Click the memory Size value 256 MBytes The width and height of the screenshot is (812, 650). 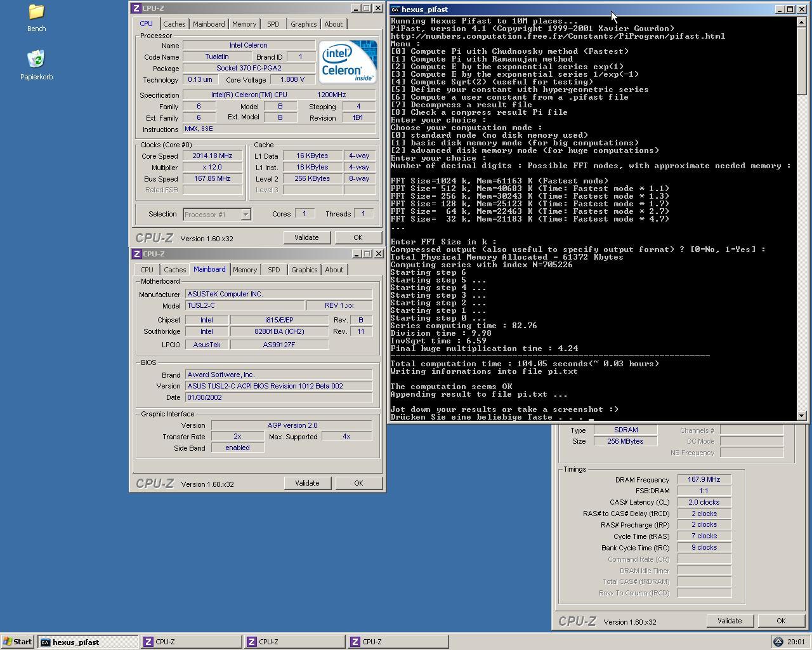(x=625, y=441)
